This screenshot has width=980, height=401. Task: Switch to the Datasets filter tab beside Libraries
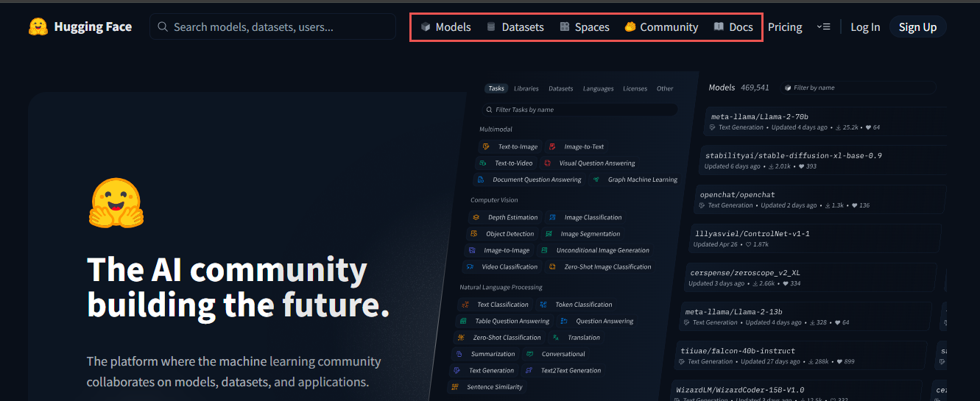[x=560, y=88]
